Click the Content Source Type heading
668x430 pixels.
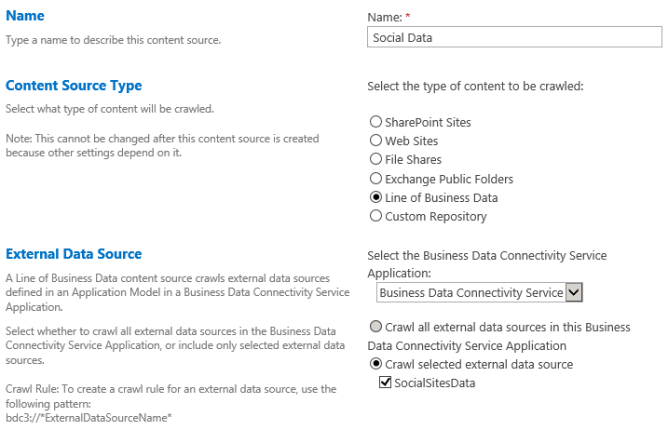(74, 86)
